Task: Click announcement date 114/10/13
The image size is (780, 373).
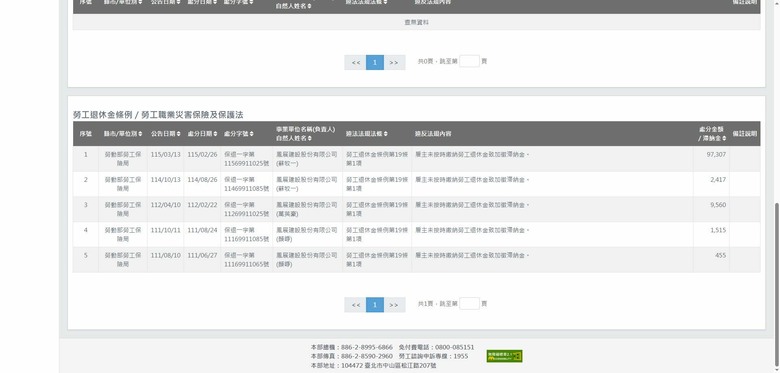Action: pos(166,180)
